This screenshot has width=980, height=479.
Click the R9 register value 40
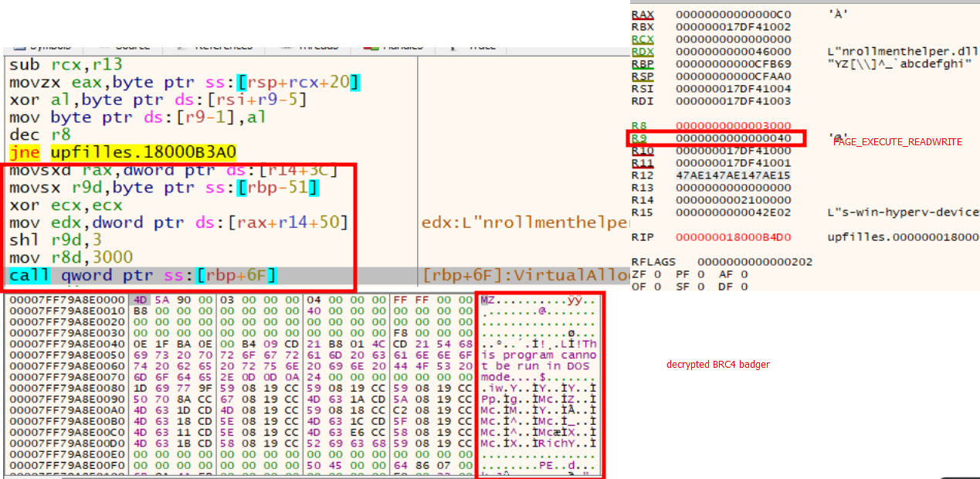[x=728, y=138]
